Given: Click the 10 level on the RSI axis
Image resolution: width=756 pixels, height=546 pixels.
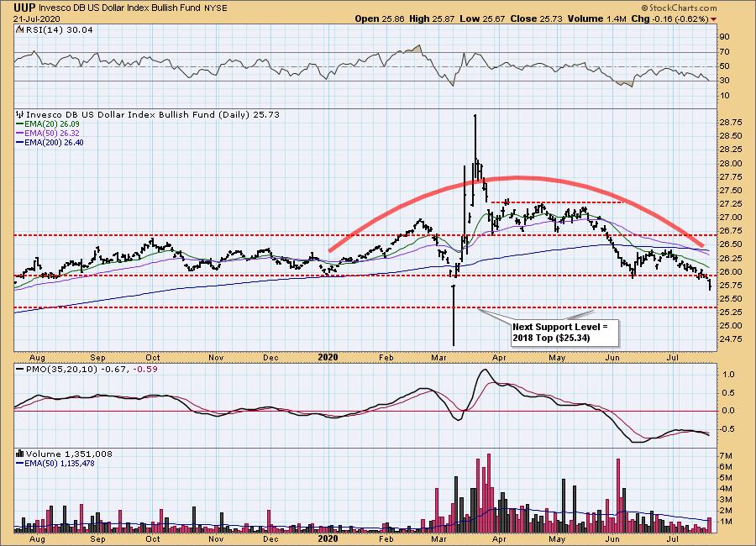Looking at the screenshot, I should (x=724, y=96).
